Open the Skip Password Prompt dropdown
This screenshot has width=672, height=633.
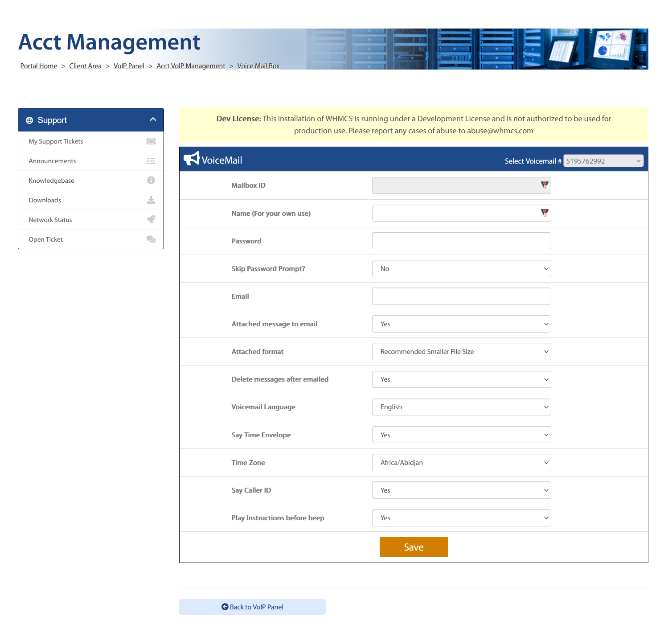[461, 269]
